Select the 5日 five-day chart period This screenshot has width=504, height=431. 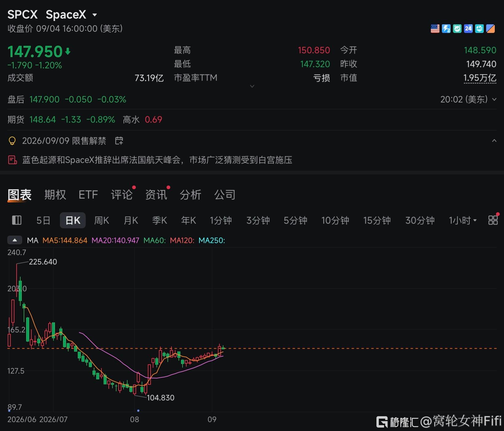pos(43,220)
